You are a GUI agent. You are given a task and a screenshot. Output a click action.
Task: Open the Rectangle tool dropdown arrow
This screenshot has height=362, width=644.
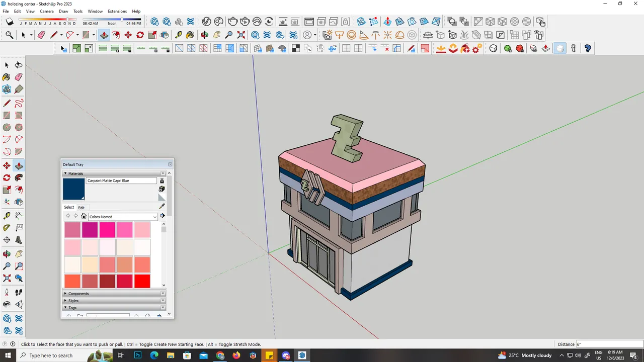pyautogui.click(x=94, y=35)
